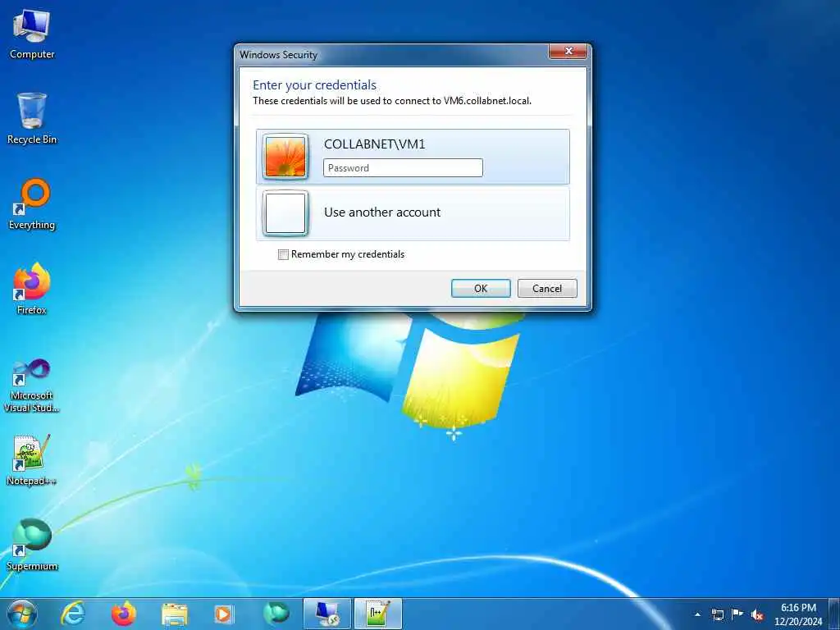Select the Notepad++ desktop shortcut
This screenshot has width=840, height=630.
coord(32,459)
